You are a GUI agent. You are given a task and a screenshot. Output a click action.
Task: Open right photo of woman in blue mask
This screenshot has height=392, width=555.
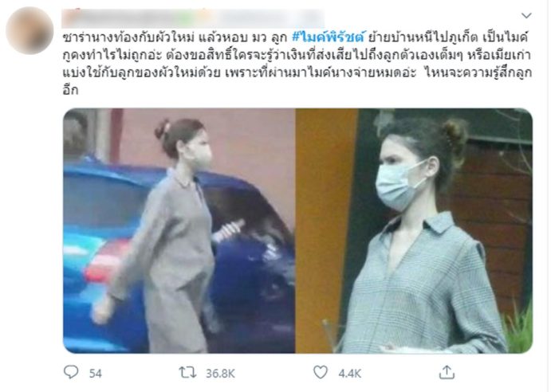[x=414, y=231]
